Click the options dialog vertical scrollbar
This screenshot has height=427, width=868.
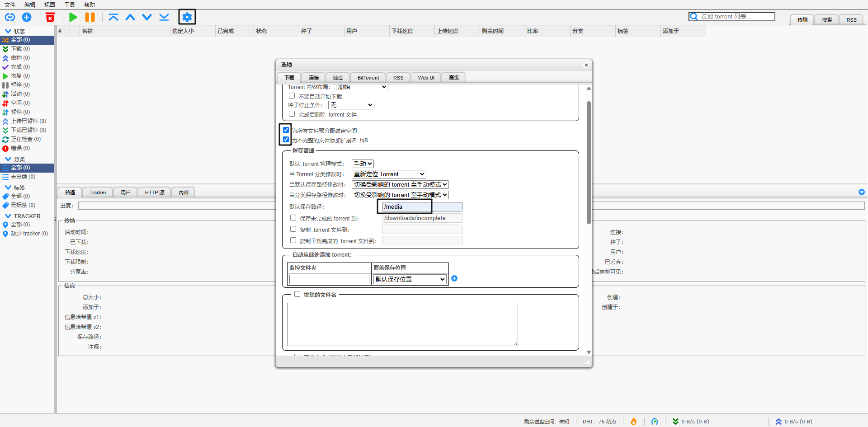point(589,163)
